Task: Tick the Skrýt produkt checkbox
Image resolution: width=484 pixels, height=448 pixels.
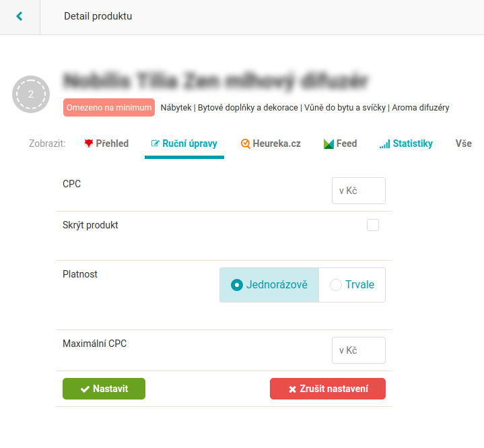Action: [x=373, y=225]
